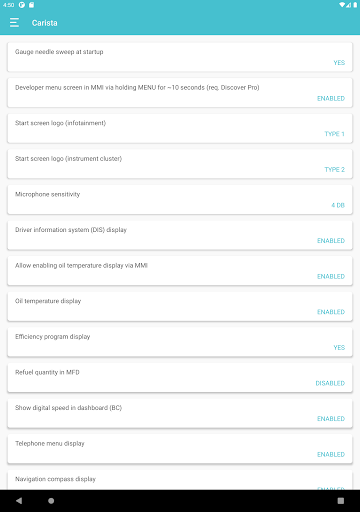The image size is (360, 512).
Task: Open the hamburger navigation menu
Action: pyautogui.click(x=14, y=23)
